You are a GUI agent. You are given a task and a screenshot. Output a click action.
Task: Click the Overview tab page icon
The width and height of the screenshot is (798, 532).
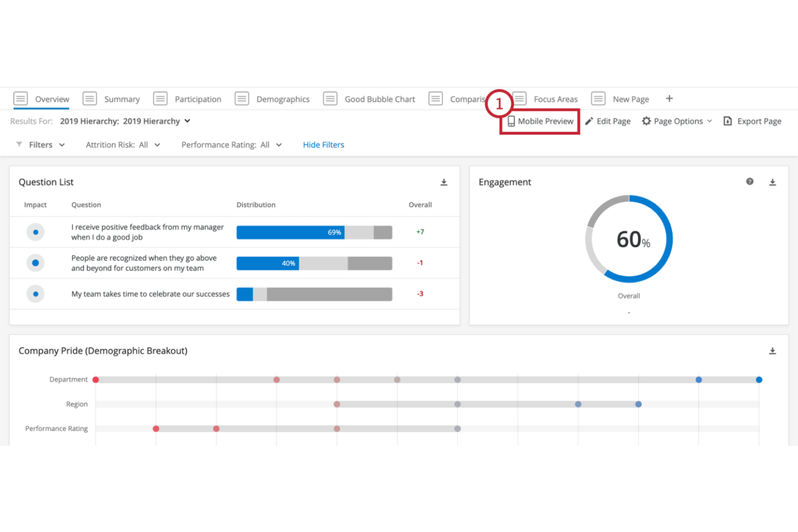[20, 99]
